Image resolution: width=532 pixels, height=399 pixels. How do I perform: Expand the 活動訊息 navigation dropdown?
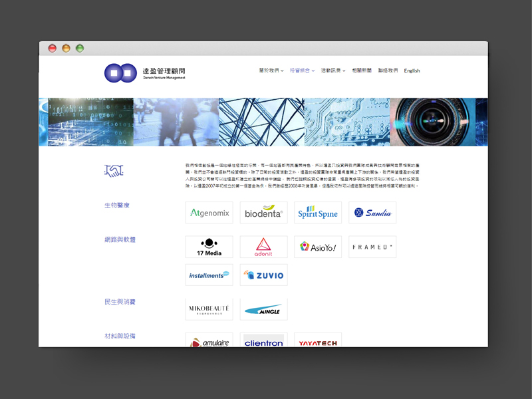(x=333, y=70)
